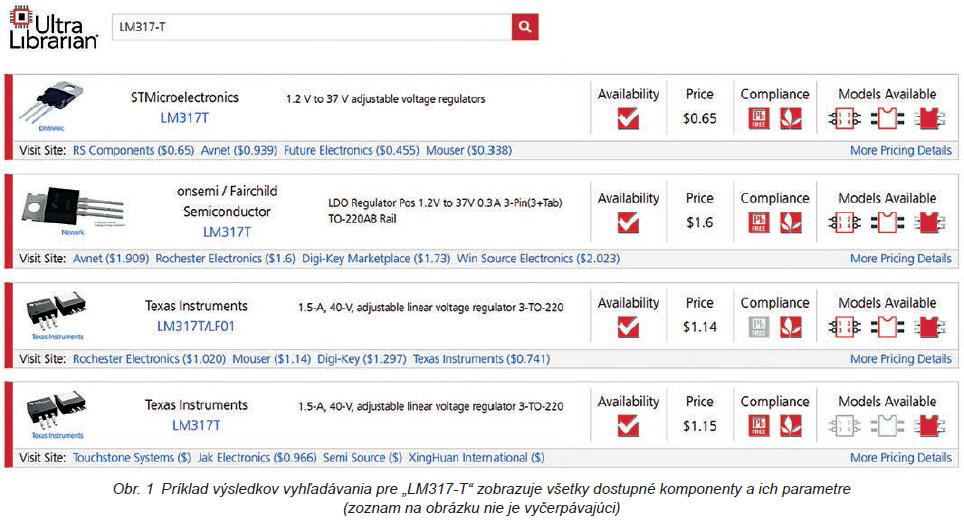Select schematic symbol model icon for onsemi LM317T

(x=844, y=223)
